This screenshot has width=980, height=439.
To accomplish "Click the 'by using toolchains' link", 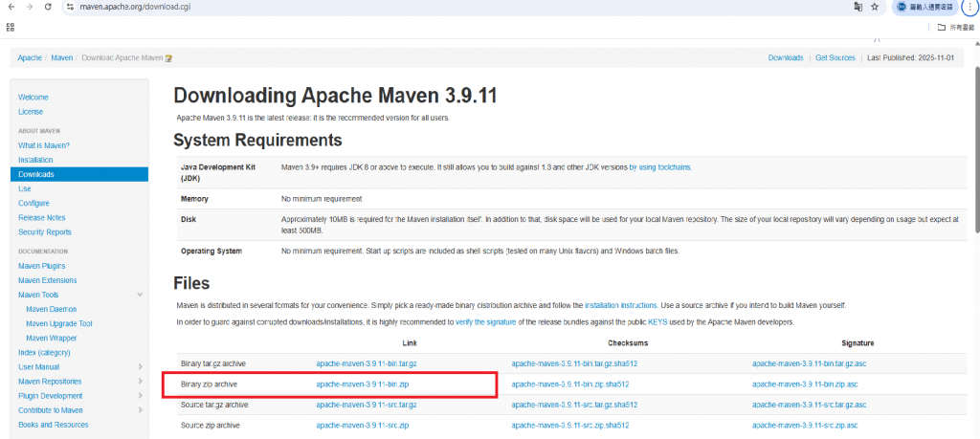I will coord(660,167).
